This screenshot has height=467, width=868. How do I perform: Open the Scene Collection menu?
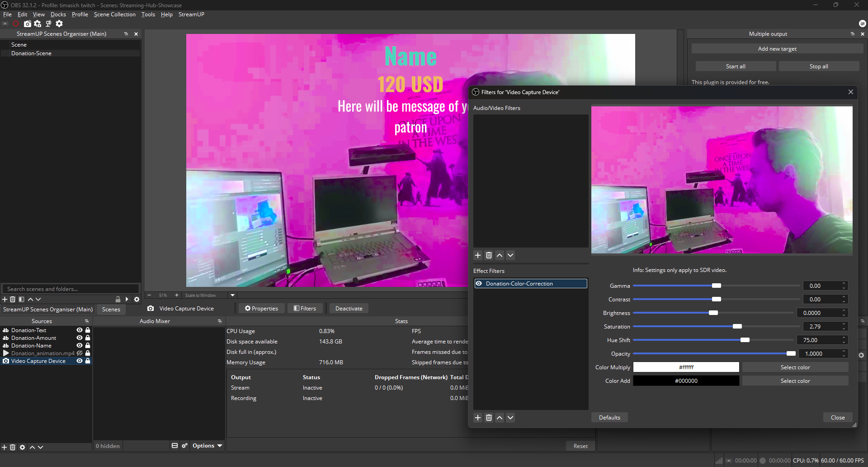pyautogui.click(x=115, y=14)
